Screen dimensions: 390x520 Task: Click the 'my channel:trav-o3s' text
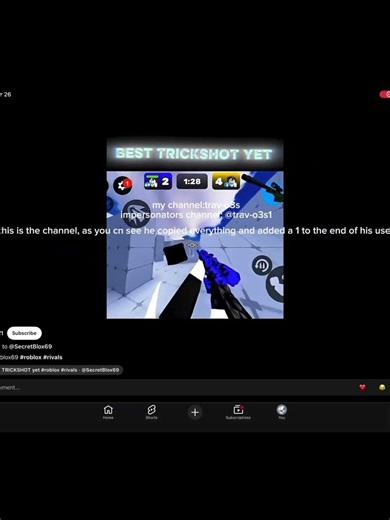point(196,205)
